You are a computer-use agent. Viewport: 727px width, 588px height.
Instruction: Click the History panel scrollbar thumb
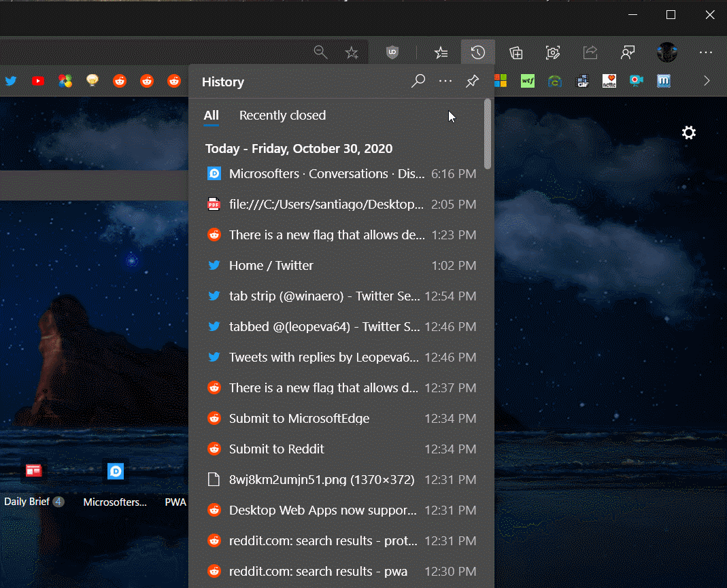point(487,134)
